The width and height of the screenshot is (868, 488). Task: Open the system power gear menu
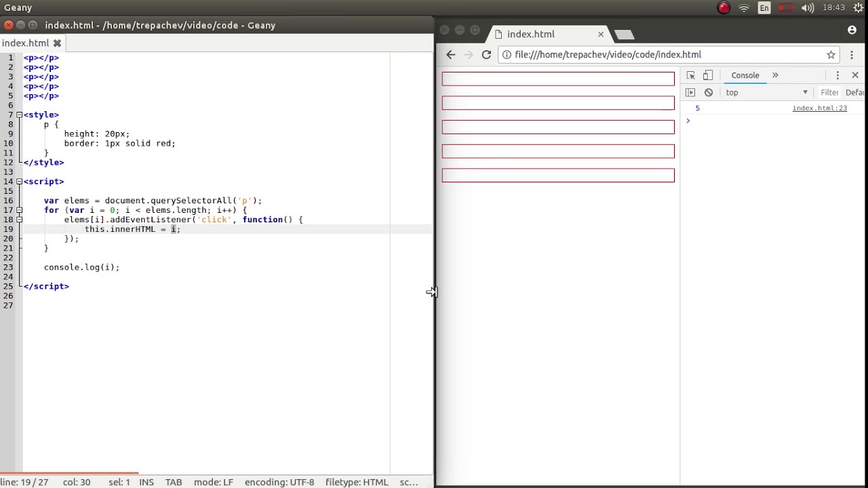859,8
